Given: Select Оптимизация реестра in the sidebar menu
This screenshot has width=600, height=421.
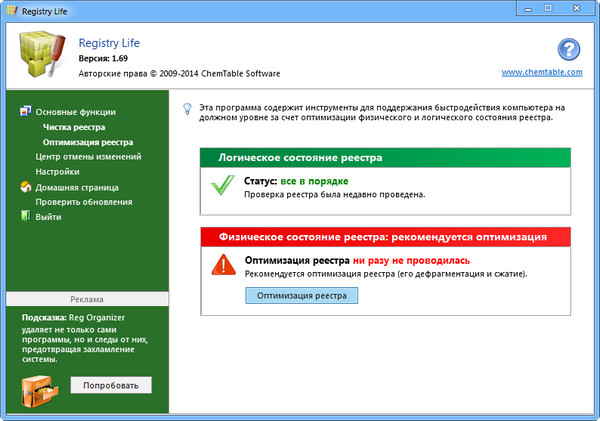Looking at the screenshot, I should 88,143.
